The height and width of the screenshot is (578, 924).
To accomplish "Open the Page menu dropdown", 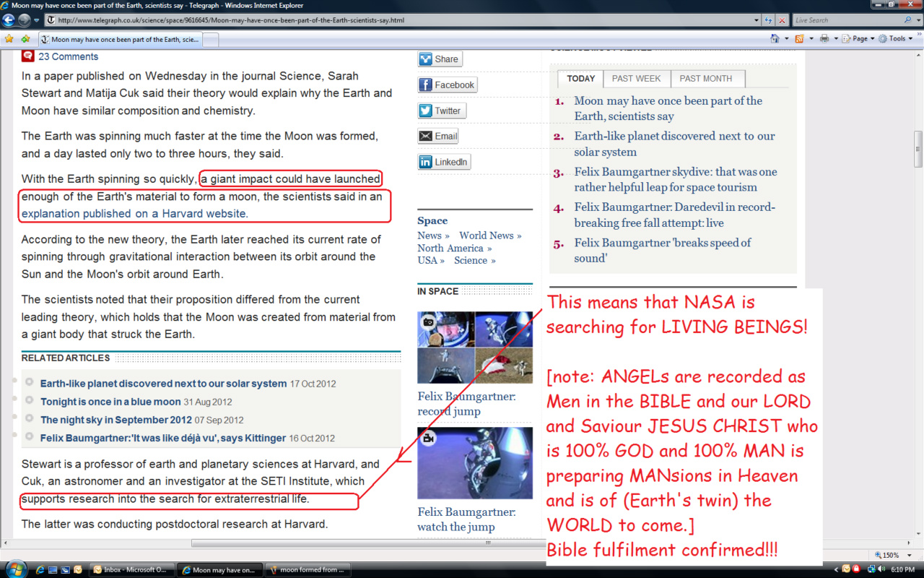I will tap(858, 39).
